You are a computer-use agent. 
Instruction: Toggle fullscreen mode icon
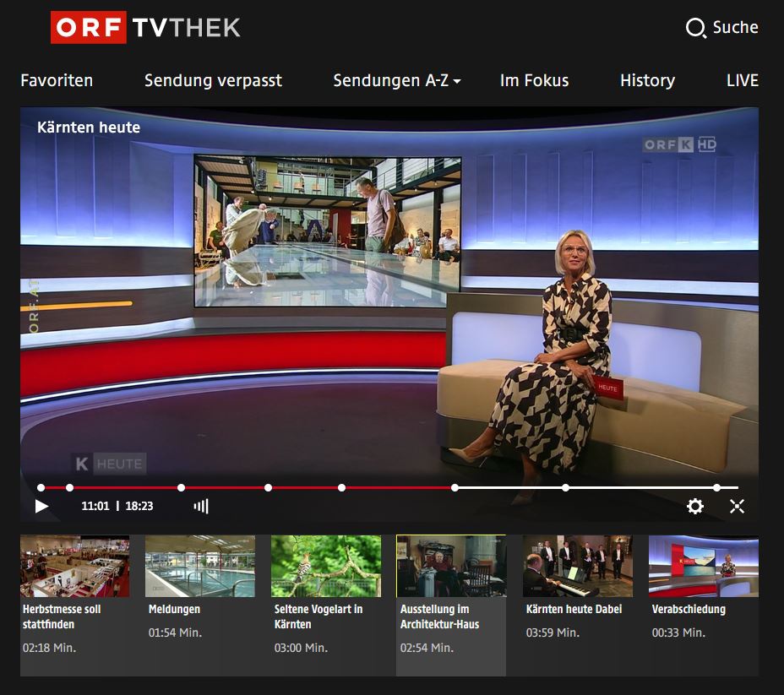click(737, 506)
